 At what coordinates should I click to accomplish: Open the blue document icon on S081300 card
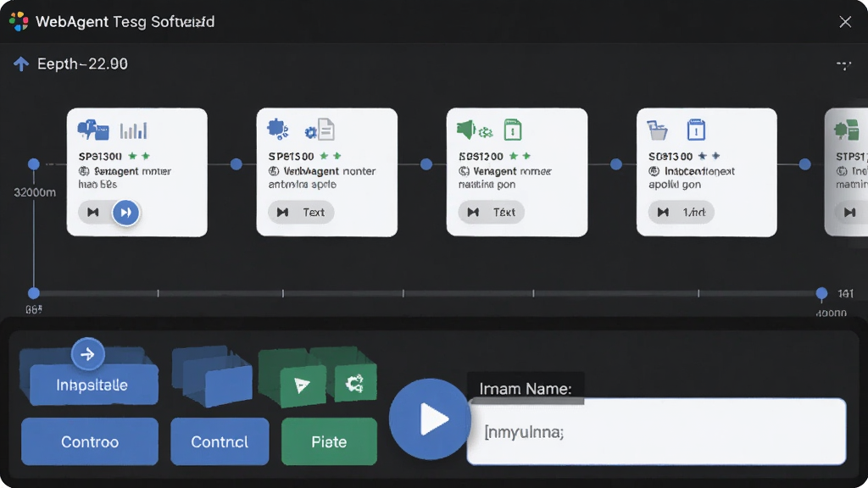696,130
